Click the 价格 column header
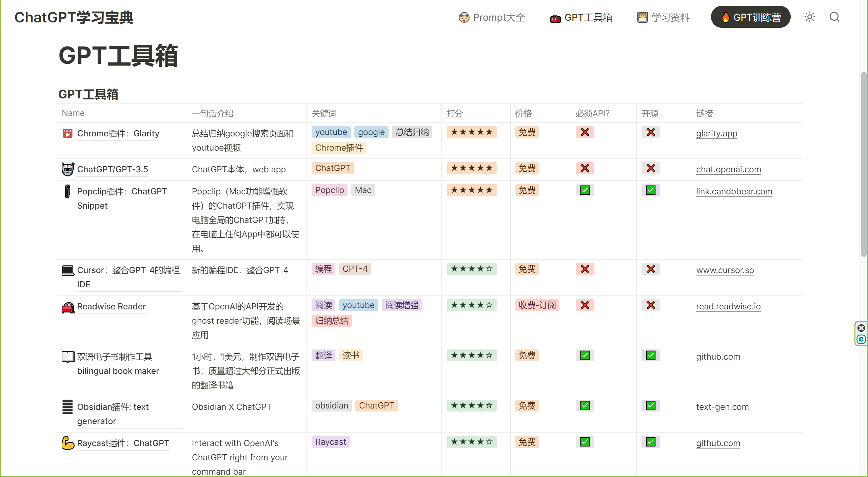This screenshot has height=477, width=868. (x=523, y=113)
